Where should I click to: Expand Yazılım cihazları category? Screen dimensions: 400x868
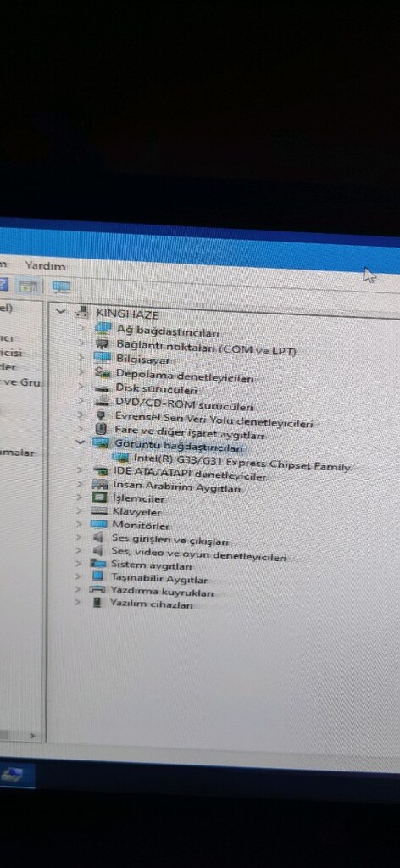pyautogui.click(x=78, y=603)
